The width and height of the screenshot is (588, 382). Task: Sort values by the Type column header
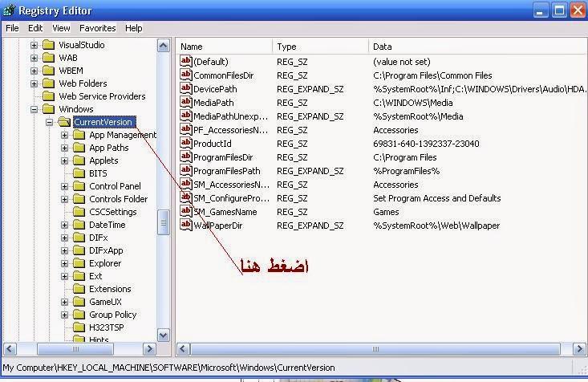click(x=321, y=47)
